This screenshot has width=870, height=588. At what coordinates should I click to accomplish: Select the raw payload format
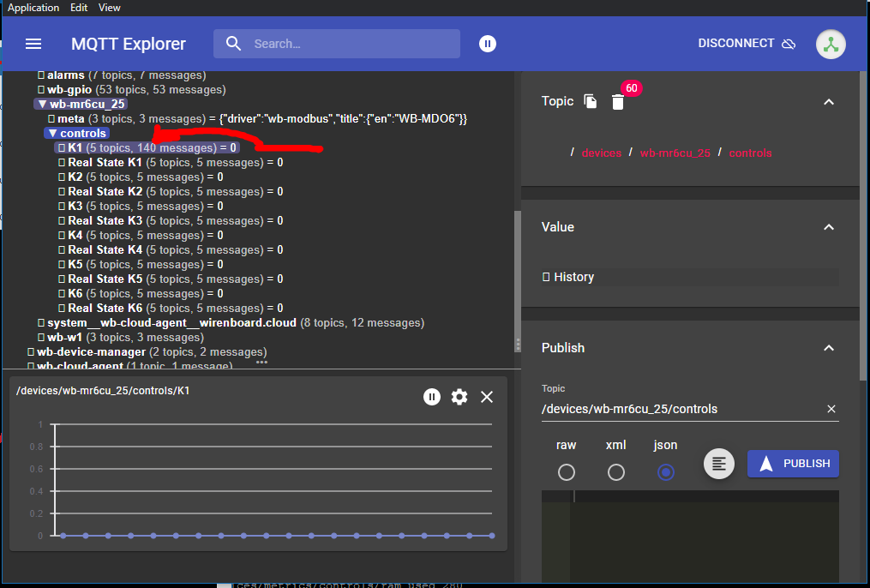pos(567,472)
